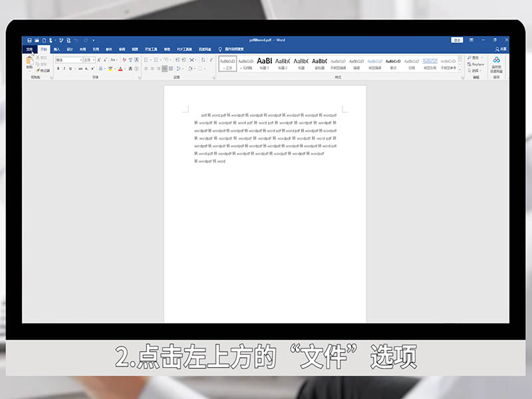The height and width of the screenshot is (399, 532).
Task: Click the Save to Baidu Netdisk icon
Action: coord(496,64)
